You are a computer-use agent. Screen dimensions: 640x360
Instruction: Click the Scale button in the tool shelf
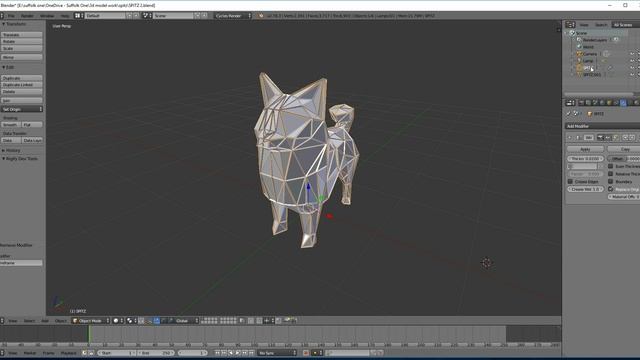pyautogui.click(x=22, y=48)
